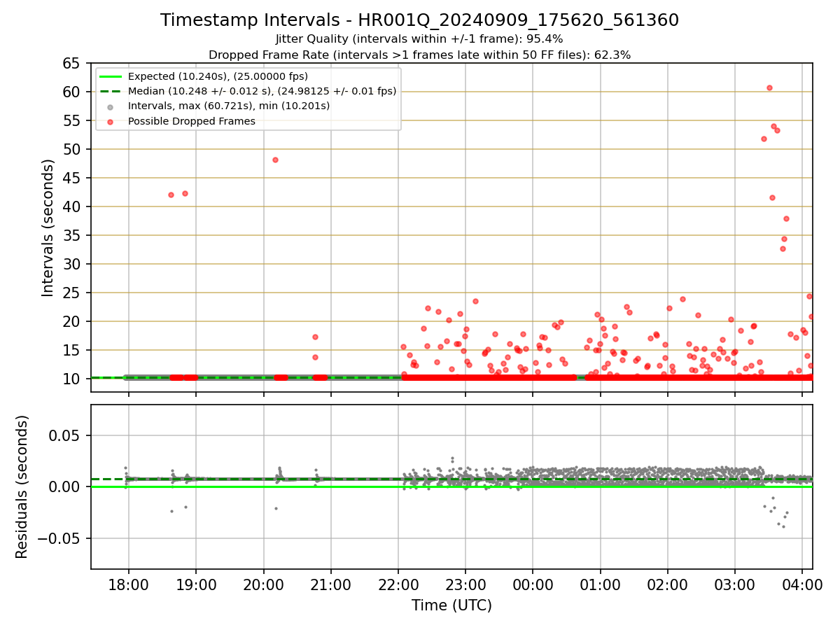Click the red dropped-frame point at 48 seconds
The width and height of the screenshot is (840, 630).
[x=275, y=160]
